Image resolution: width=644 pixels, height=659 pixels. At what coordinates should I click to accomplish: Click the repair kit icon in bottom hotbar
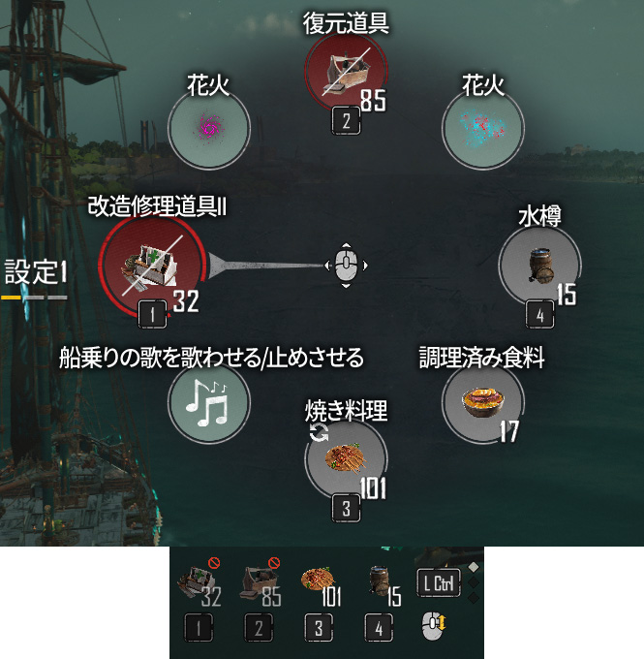click(197, 581)
